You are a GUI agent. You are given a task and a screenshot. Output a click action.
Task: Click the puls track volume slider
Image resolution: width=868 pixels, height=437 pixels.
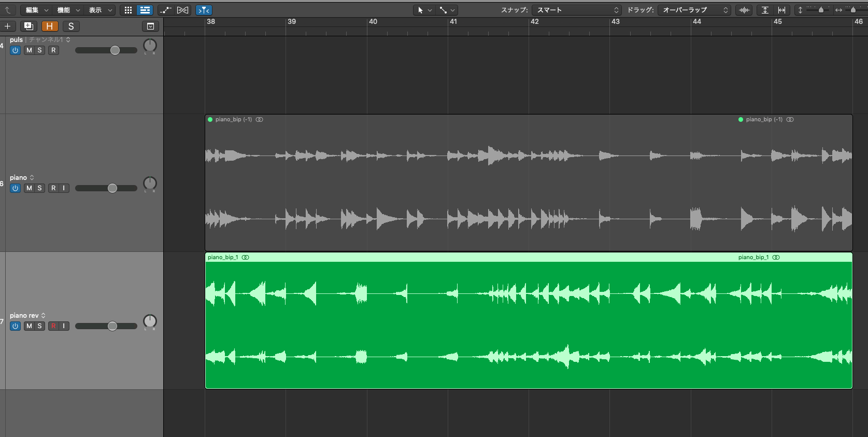[106, 50]
